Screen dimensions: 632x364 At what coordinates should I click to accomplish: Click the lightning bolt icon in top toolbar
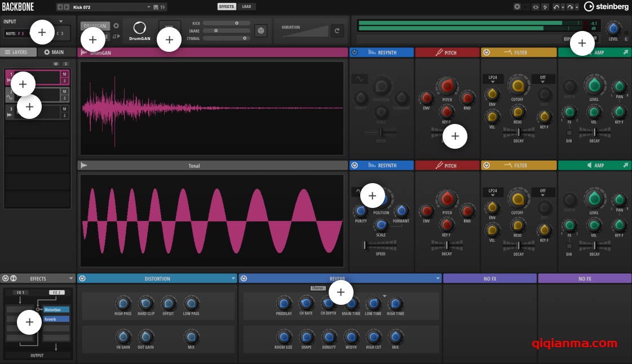click(545, 7)
